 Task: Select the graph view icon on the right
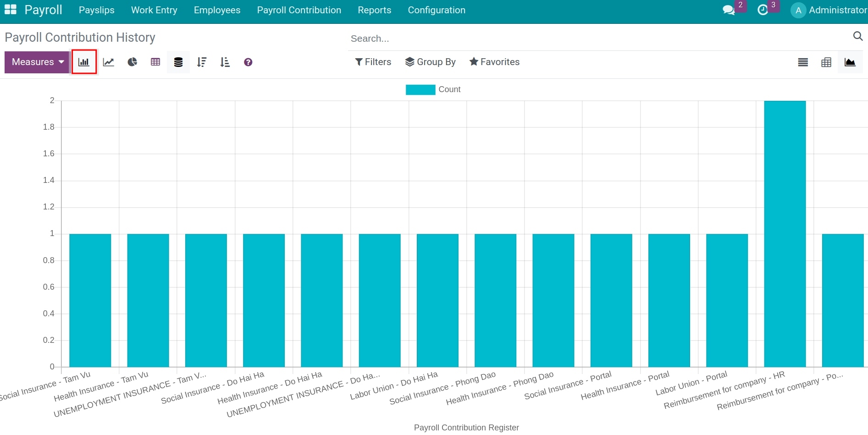(851, 62)
